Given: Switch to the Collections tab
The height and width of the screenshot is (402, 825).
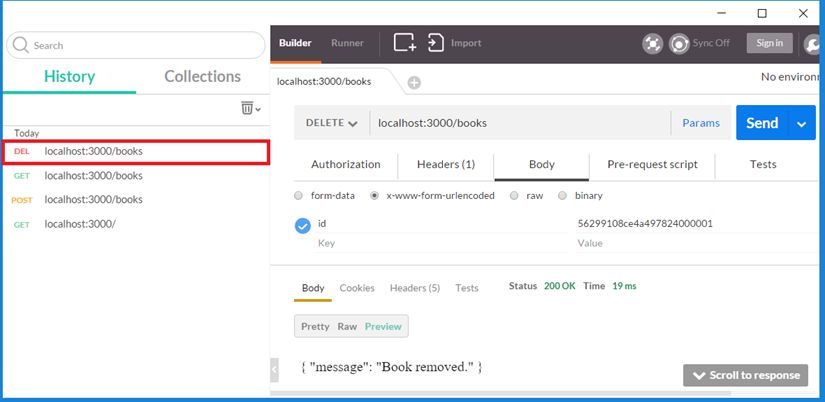Looking at the screenshot, I should [x=203, y=77].
